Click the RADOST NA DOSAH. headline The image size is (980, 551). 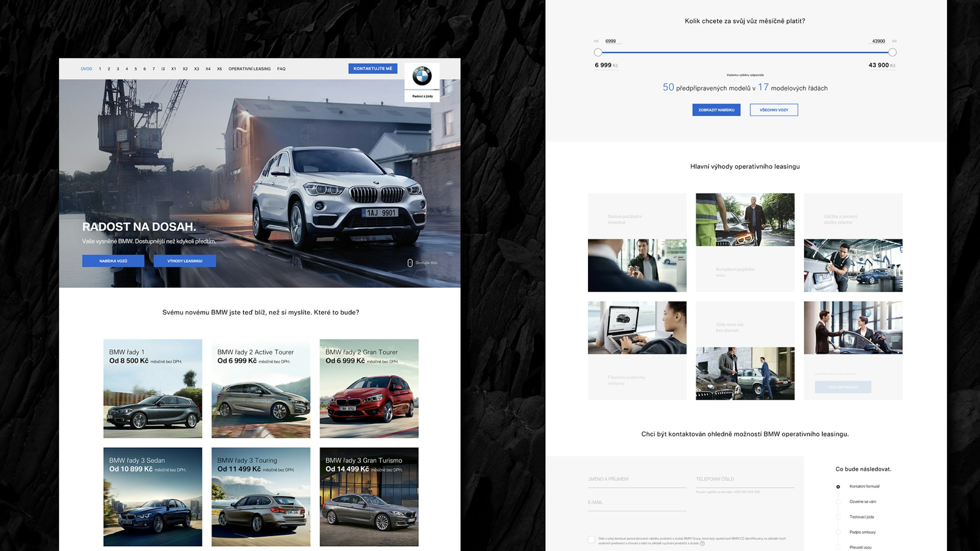(139, 227)
